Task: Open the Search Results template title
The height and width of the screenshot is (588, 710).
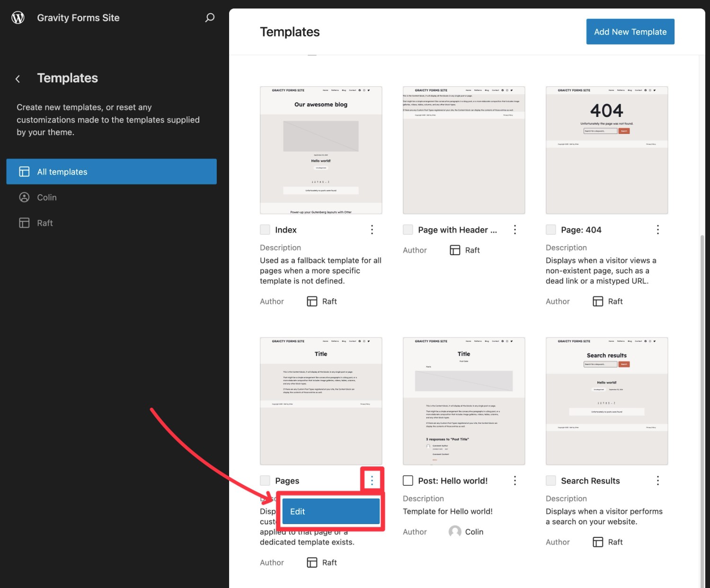Action: (590, 481)
